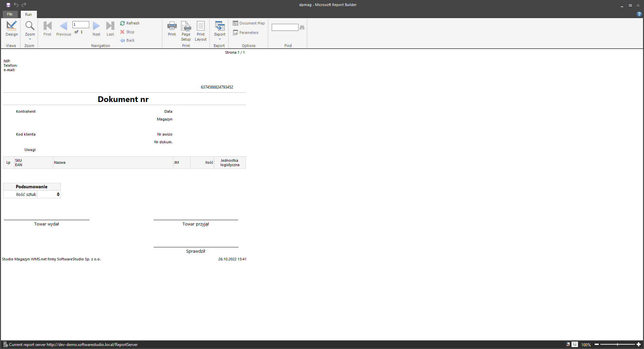644x349 pixels.
Task: Click the Jednostka logistyczna column header
Action: (230, 162)
